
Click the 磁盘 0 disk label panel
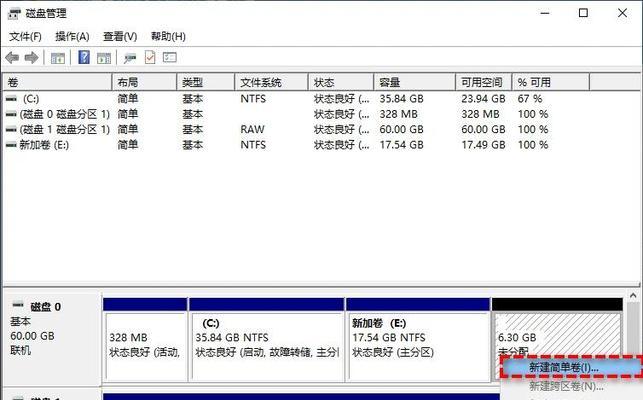click(52, 338)
